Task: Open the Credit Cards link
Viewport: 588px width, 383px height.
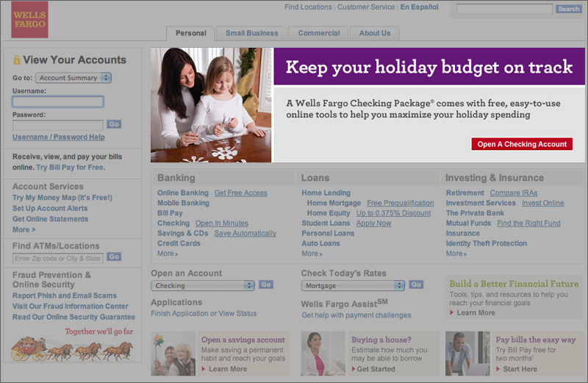Action: click(x=179, y=243)
